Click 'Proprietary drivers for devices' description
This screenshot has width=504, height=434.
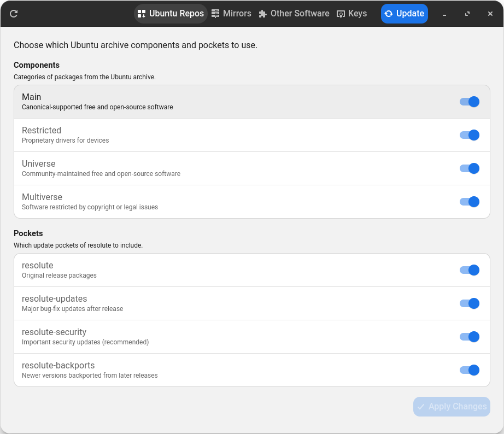(x=65, y=140)
